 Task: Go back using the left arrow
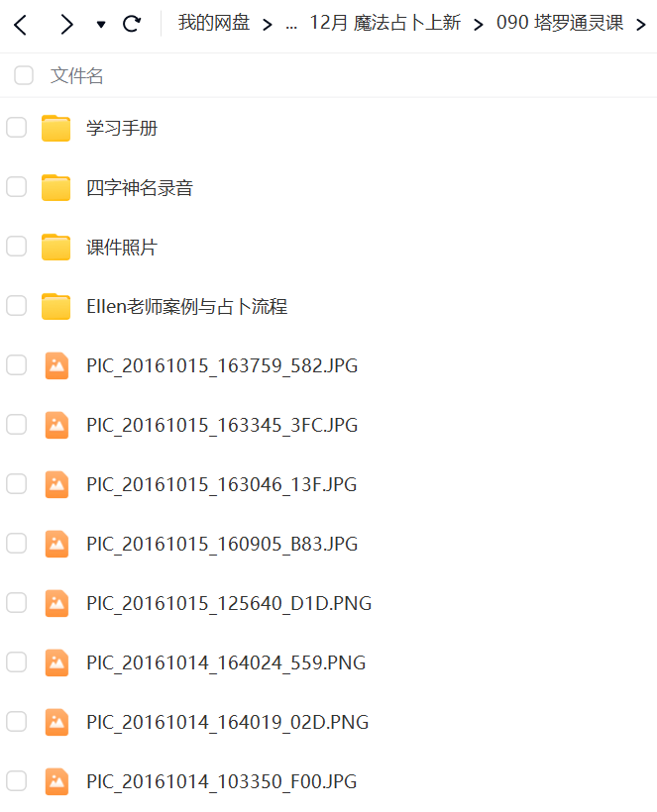tap(20, 25)
